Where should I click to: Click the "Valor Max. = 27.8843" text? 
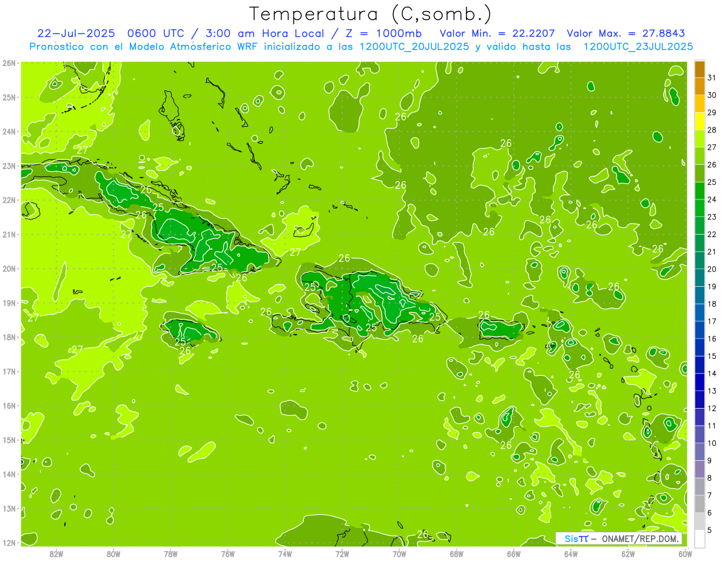pyautogui.click(x=625, y=33)
